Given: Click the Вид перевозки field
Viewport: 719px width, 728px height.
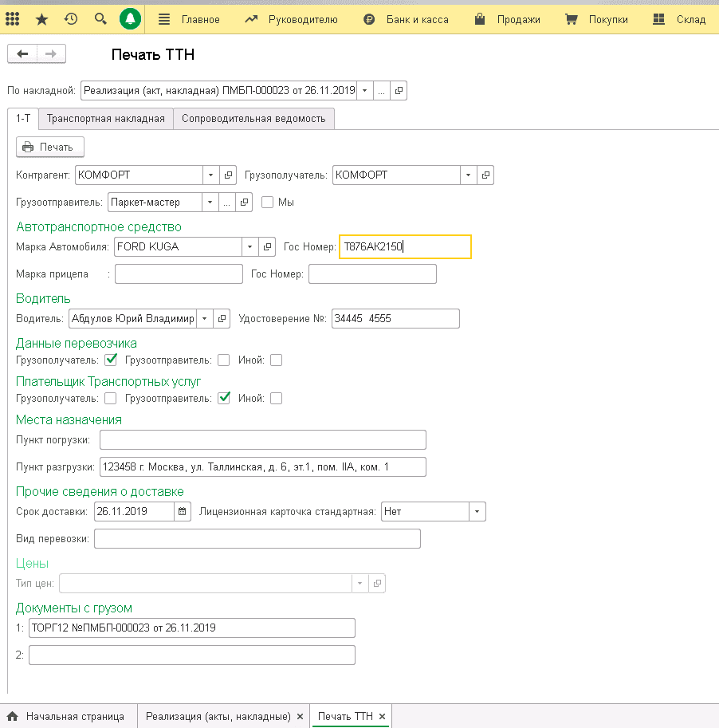Looking at the screenshot, I should 257,539.
